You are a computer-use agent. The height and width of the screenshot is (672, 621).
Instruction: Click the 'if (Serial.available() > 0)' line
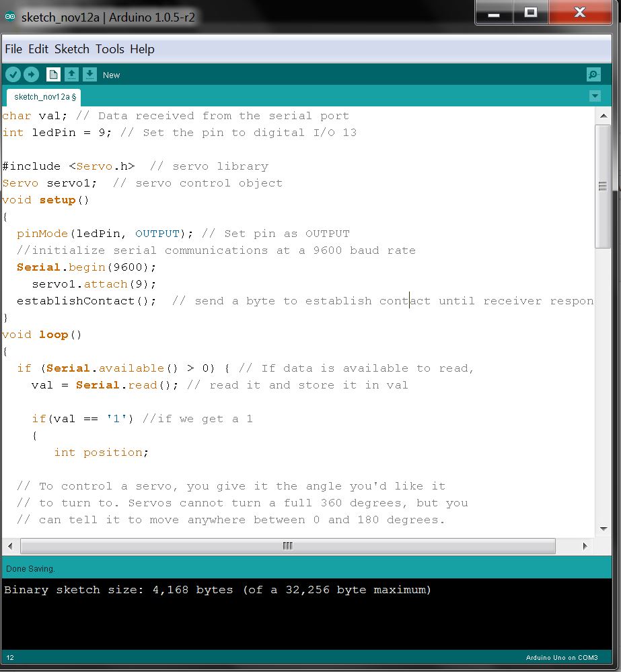point(246,368)
